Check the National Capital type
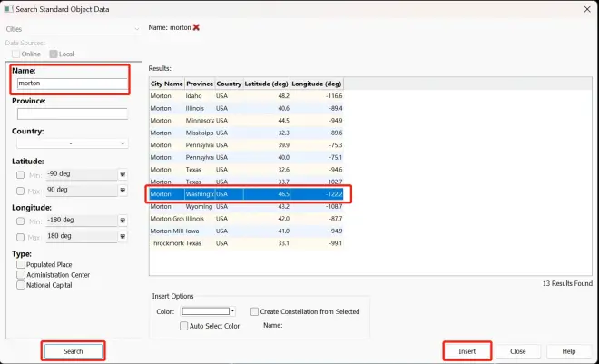599x364 pixels. tap(21, 285)
